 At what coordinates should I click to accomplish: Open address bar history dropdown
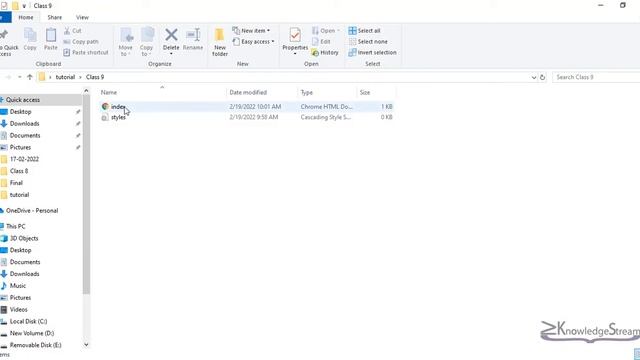tap(533, 77)
